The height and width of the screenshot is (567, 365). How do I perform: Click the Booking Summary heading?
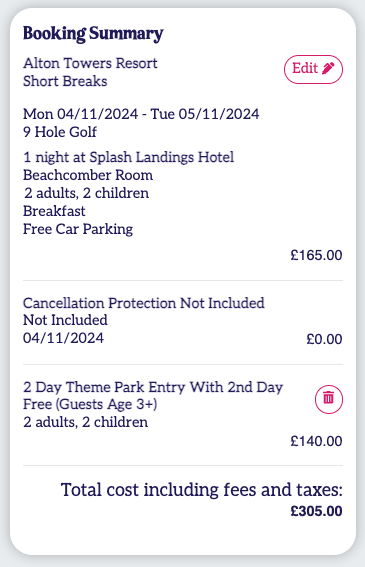(93, 34)
